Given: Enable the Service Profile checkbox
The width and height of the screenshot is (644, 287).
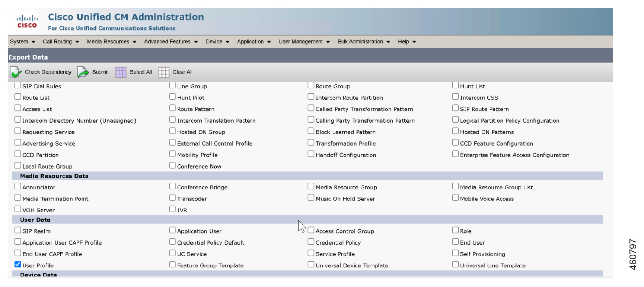Looking at the screenshot, I should 311,253.
